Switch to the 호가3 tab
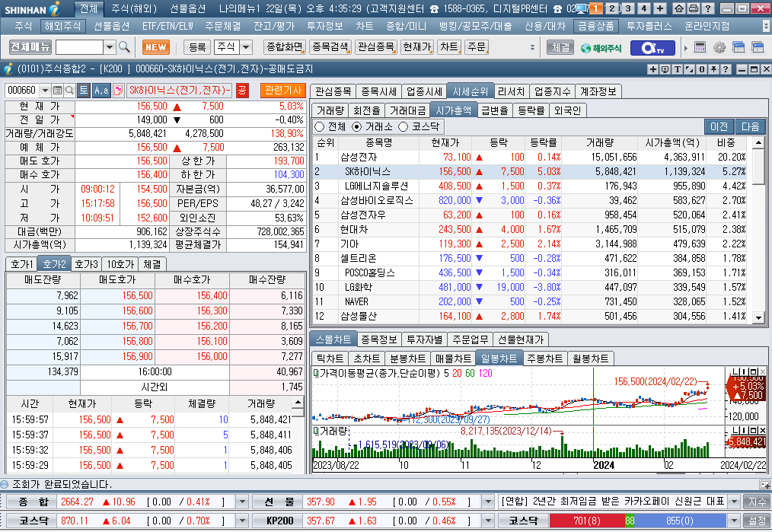The width and height of the screenshot is (772, 532). tap(86, 264)
